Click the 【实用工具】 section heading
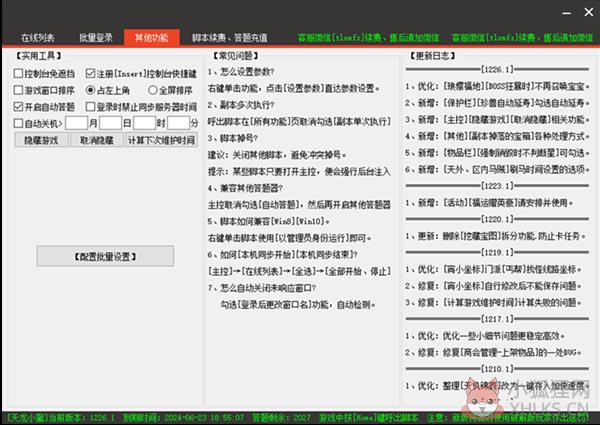The image size is (600, 425). click(39, 56)
